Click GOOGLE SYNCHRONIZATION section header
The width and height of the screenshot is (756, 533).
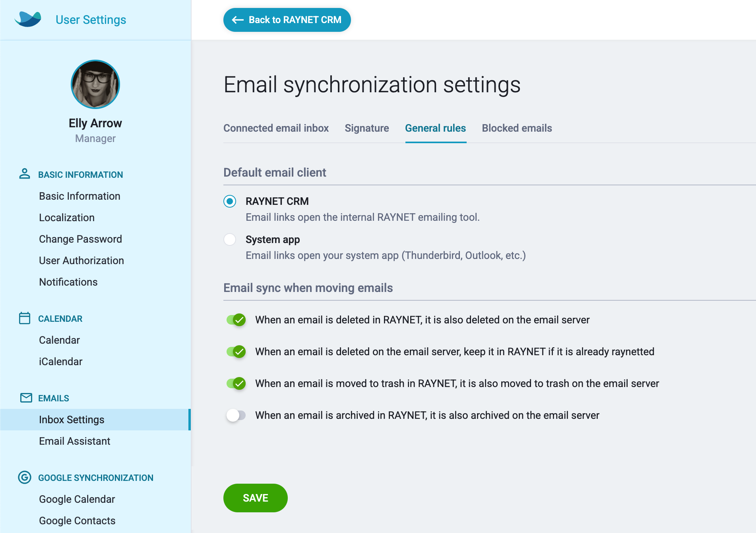[x=96, y=478]
